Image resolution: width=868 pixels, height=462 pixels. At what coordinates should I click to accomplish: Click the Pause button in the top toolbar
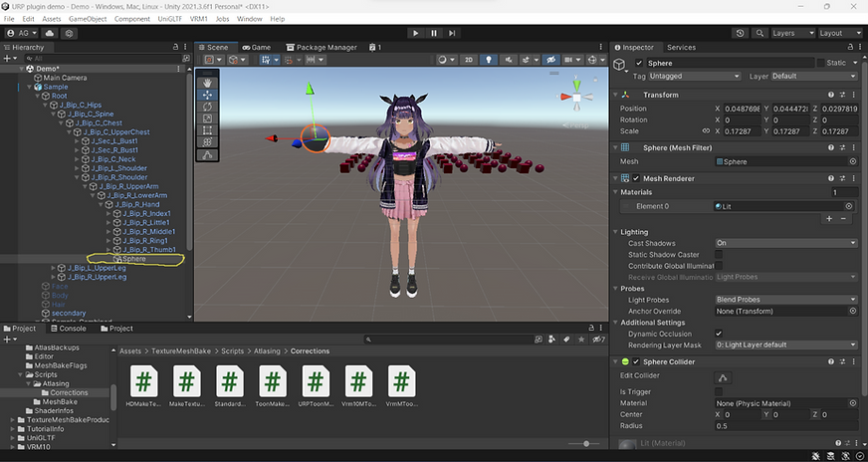coord(434,33)
